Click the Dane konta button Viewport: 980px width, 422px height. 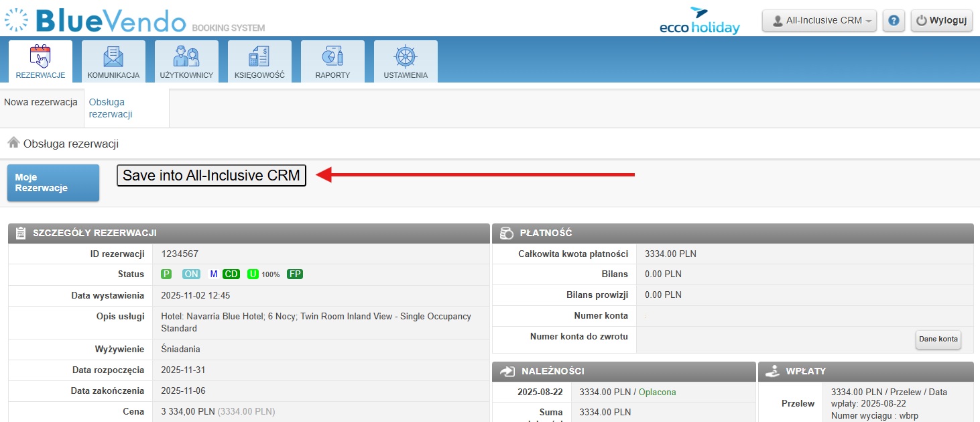coord(938,339)
